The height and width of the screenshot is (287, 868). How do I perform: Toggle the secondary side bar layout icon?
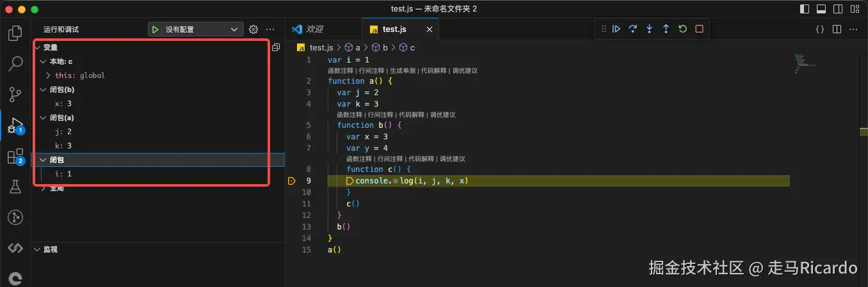click(x=838, y=10)
